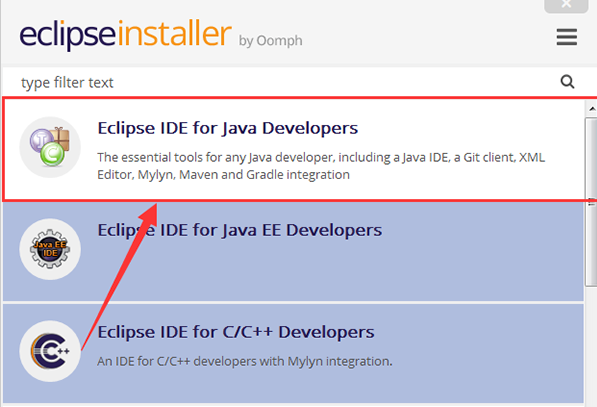Click empty space right of C/C++ title
The height and width of the screenshot is (407, 597).
tap(476, 332)
